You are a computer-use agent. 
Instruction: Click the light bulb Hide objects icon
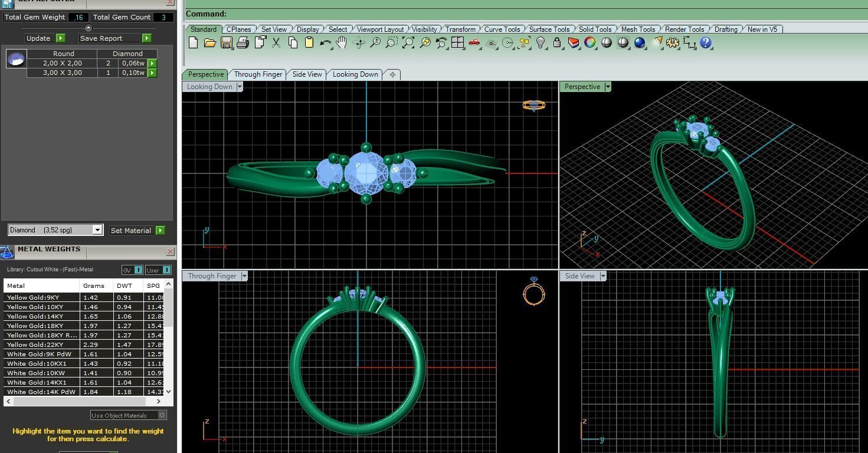point(541,42)
